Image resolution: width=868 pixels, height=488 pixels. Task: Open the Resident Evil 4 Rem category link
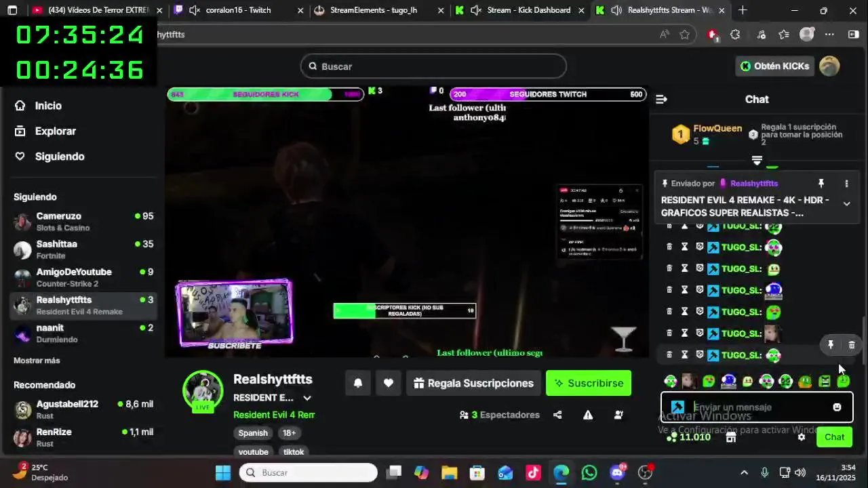click(x=274, y=415)
